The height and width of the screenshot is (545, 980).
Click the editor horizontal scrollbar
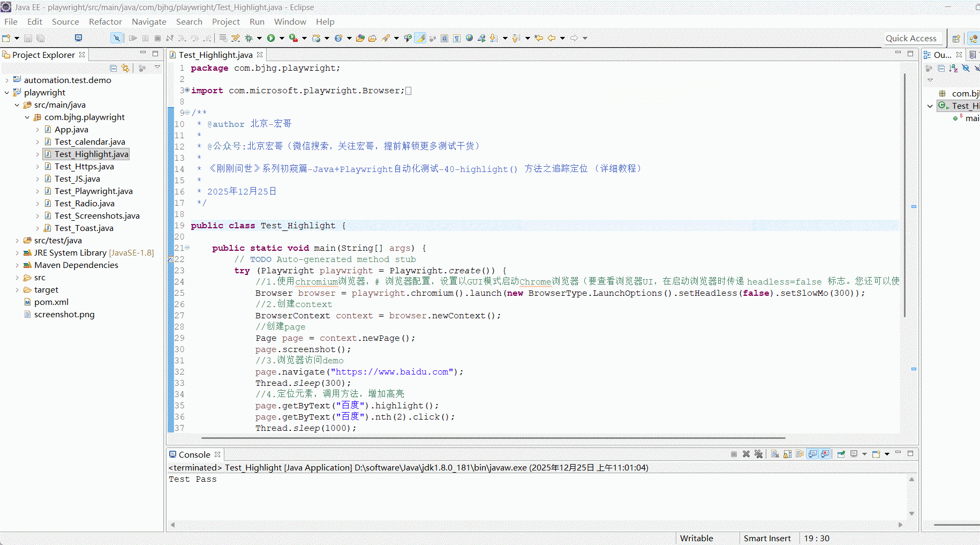492,438
